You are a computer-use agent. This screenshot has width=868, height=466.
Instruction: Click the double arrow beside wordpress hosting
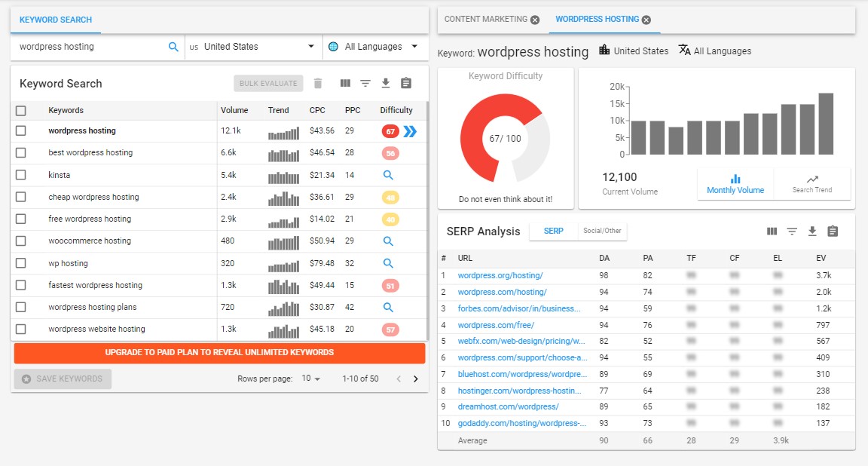[x=409, y=131]
